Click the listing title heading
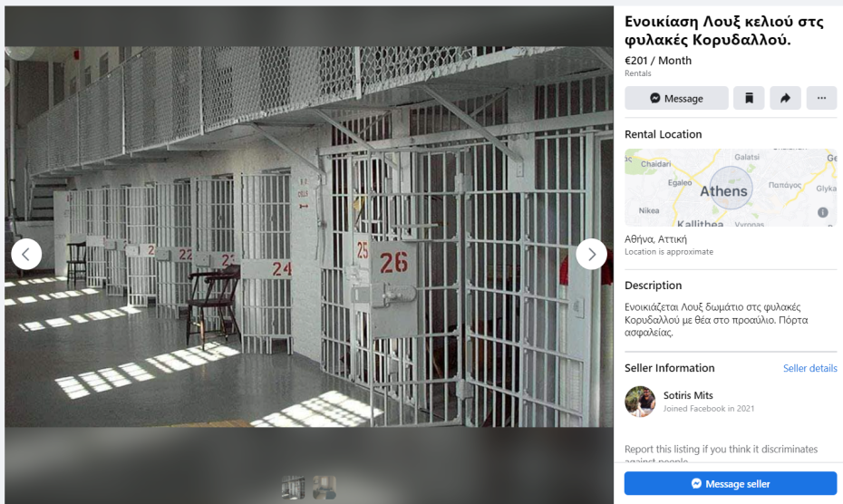 [x=723, y=31]
